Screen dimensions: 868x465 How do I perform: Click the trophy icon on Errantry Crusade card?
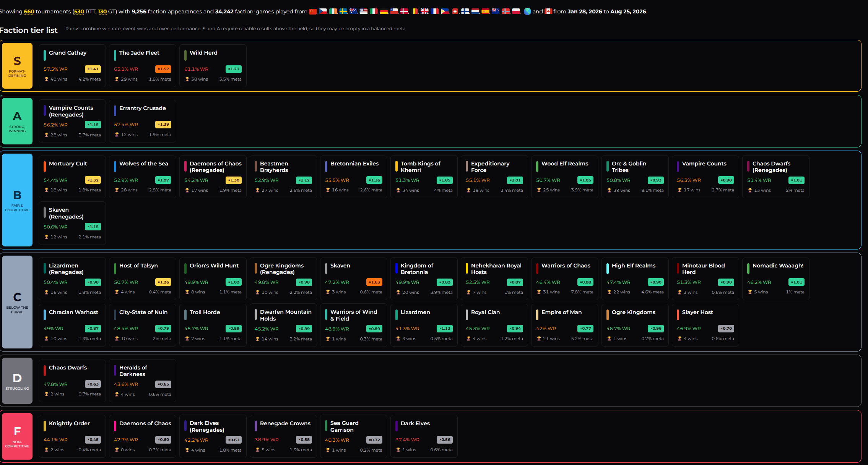pyautogui.click(x=117, y=134)
